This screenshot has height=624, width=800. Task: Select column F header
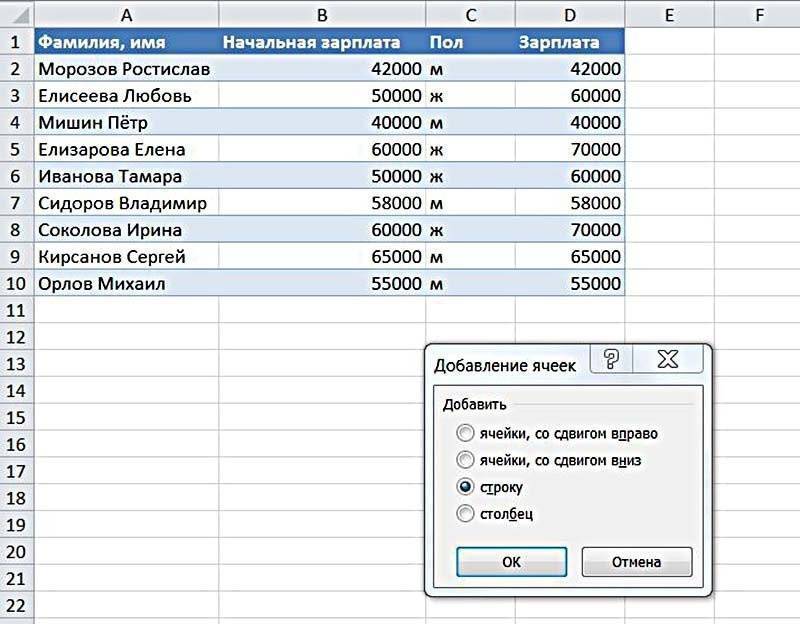coord(759,15)
